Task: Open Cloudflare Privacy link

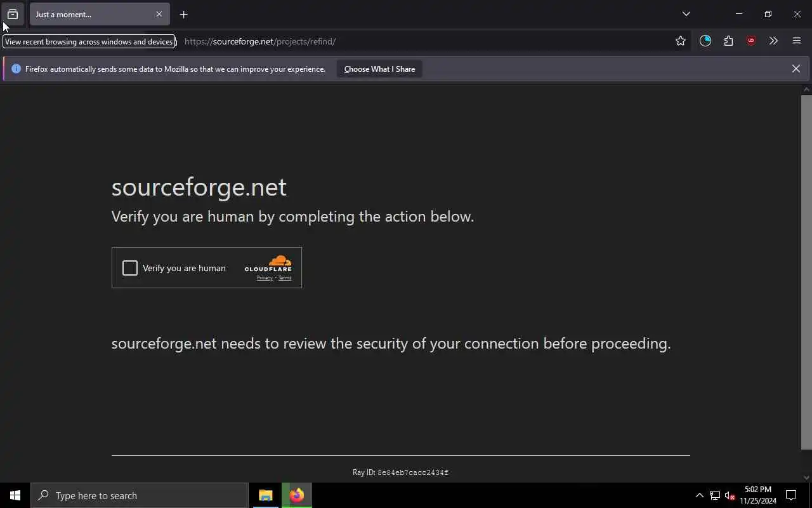Action: click(265, 278)
